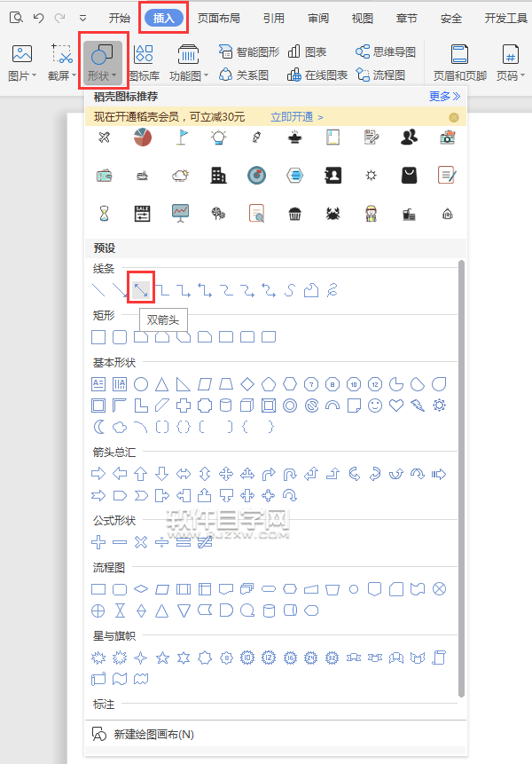Pick the light bulb recommended icon
The height and width of the screenshot is (764, 532).
[x=218, y=138]
